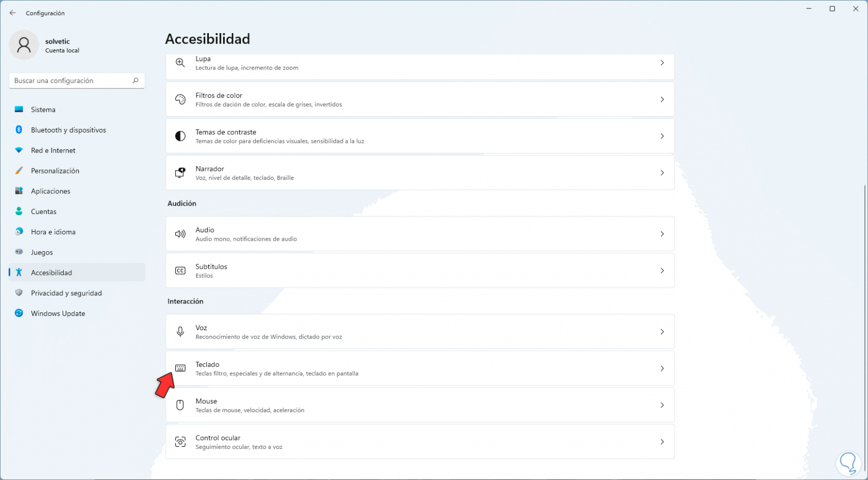Expand the Mouse chevron
868x480 pixels.
click(x=662, y=405)
